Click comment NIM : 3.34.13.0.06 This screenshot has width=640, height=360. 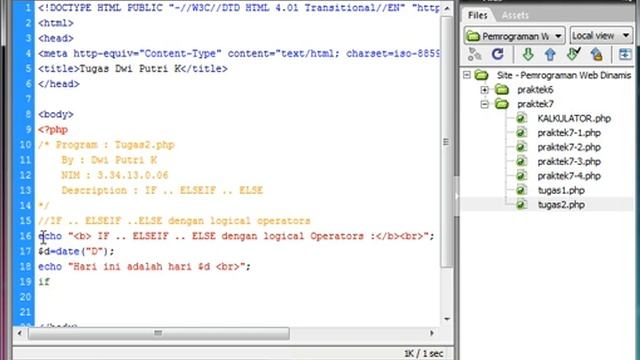115,175
